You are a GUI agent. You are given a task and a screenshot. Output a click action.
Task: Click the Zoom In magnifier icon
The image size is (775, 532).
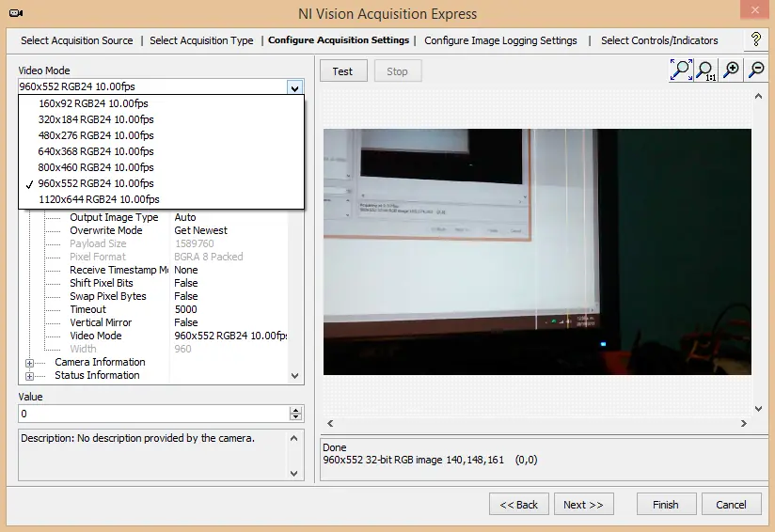pos(732,70)
